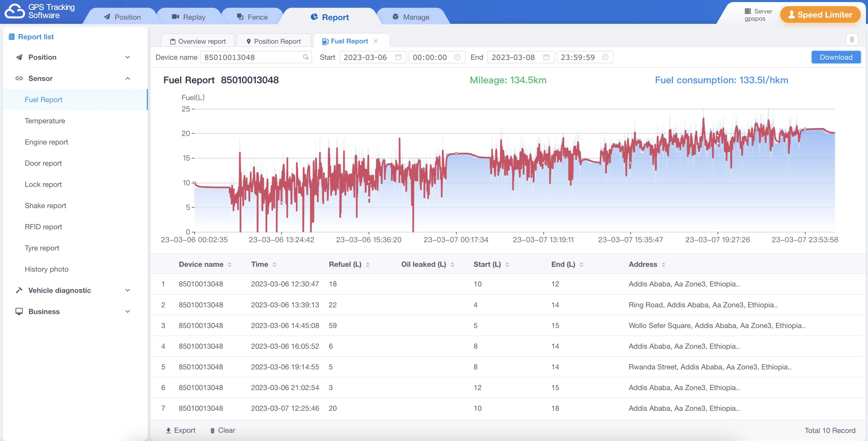The image size is (868, 441).
Task: Click the Export download icon
Action: click(x=169, y=430)
